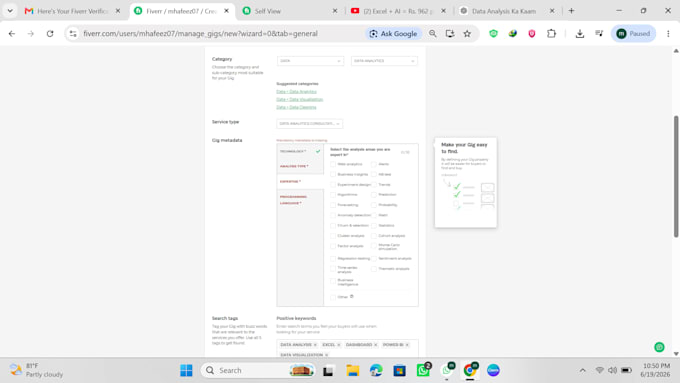Open Microsoft Edge from the taskbar
Screen dimensions: 680x383
click(376, 370)
